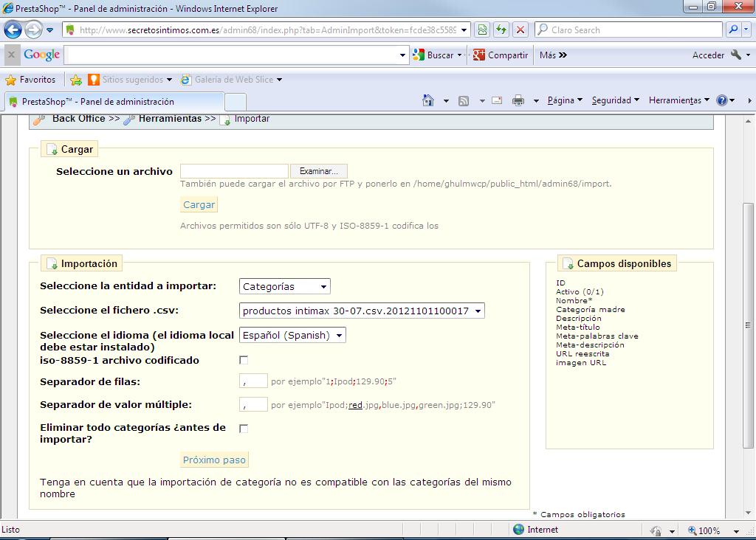This screenshot has height=540, width=756.
Task: Click inside the Google toolbar search field
Action: (x=233, y=55)
